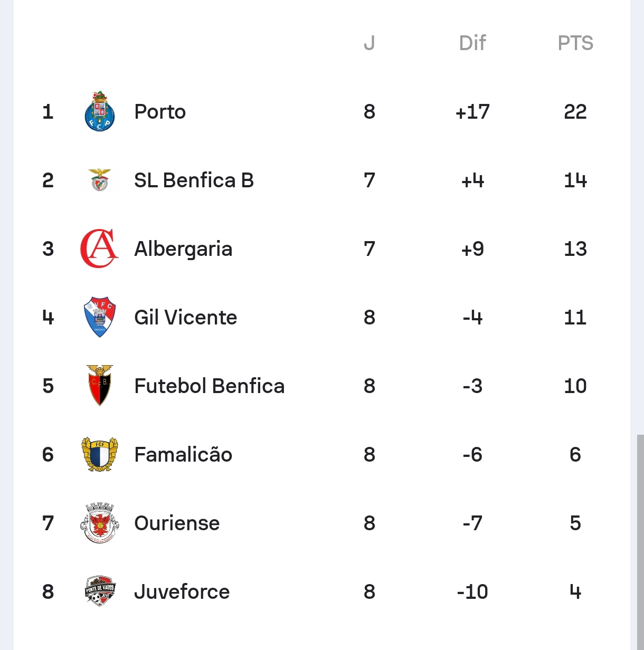Sort table by PTS column header
Viewport: 644px width, 650px height.
[x=575, y=43]
